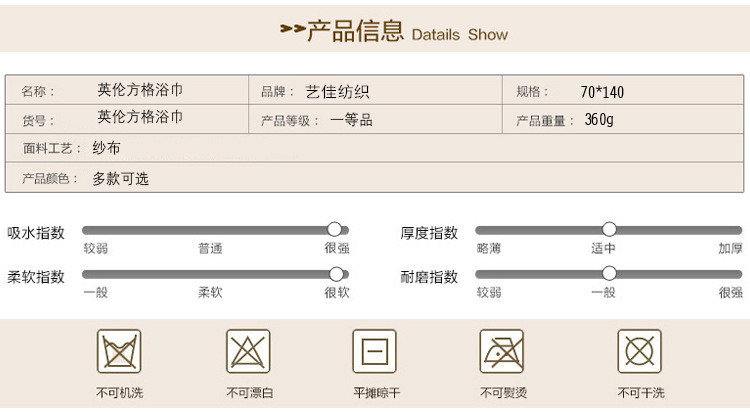
Task: Click the color value 多款可选
Action: (121, 178)
